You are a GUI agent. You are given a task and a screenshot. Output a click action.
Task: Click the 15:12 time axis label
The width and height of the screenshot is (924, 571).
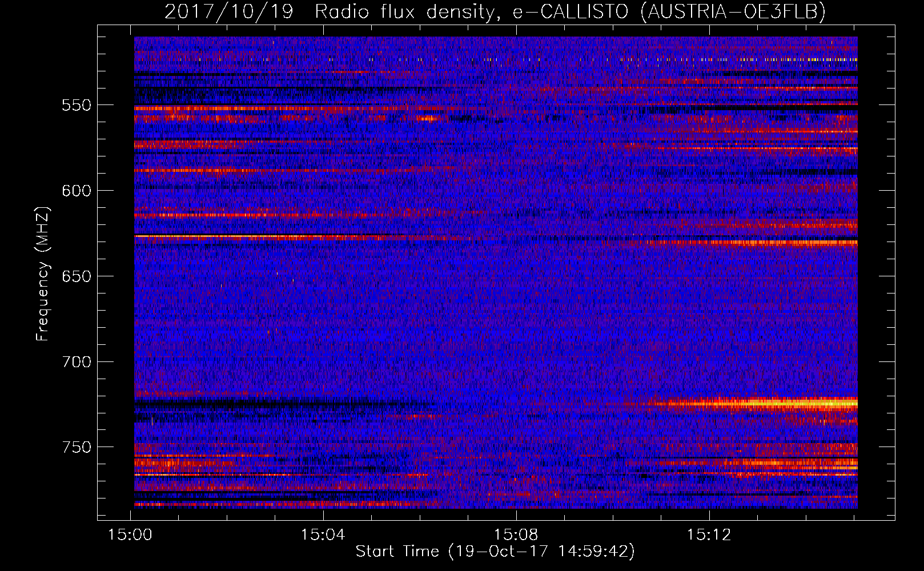tap(709, 535)
